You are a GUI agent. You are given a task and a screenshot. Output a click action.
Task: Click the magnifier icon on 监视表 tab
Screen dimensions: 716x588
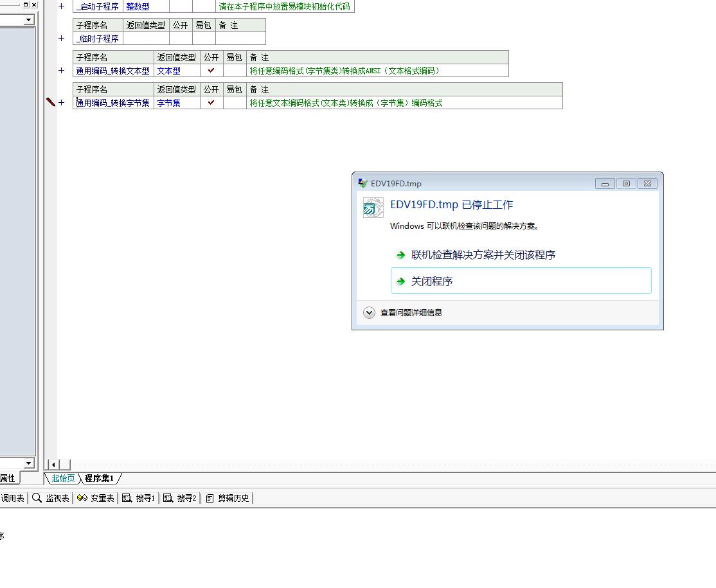(x=37, y=498)
